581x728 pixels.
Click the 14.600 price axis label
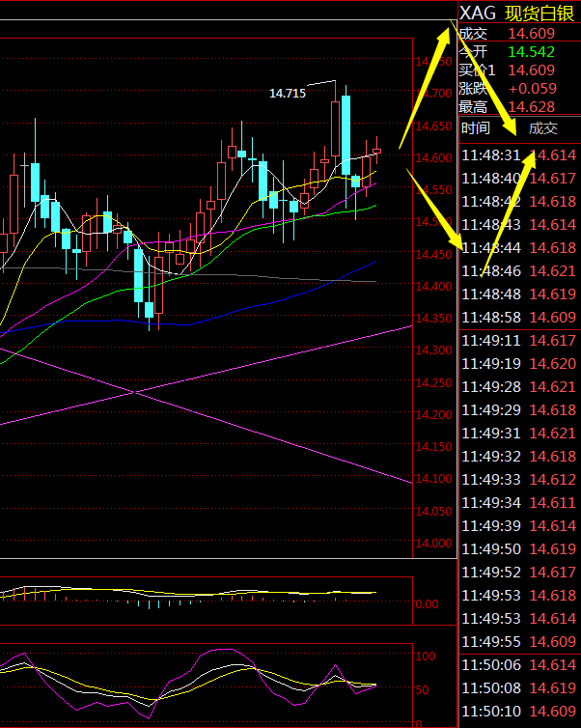tap(433, 158)
